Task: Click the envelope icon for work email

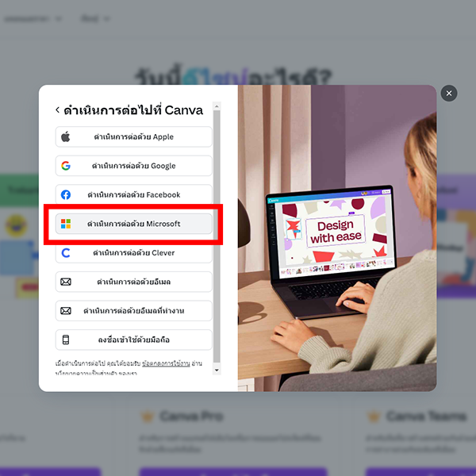Action: (66, 310)
